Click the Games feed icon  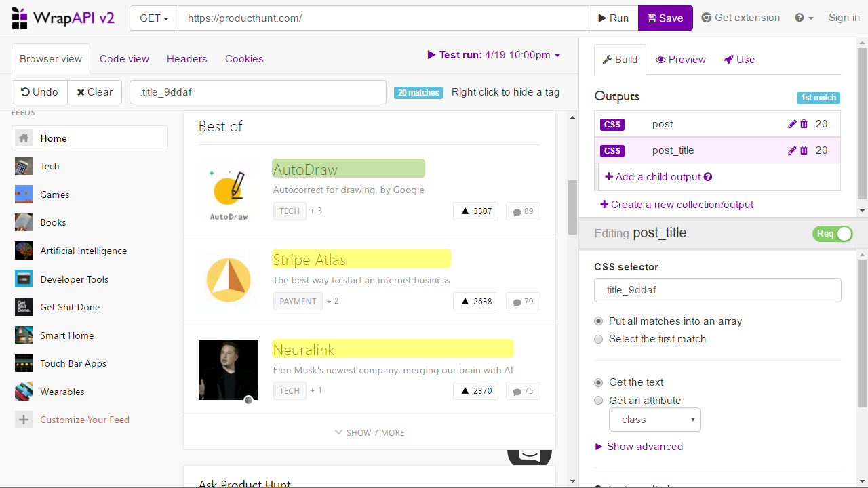point(24,195)
